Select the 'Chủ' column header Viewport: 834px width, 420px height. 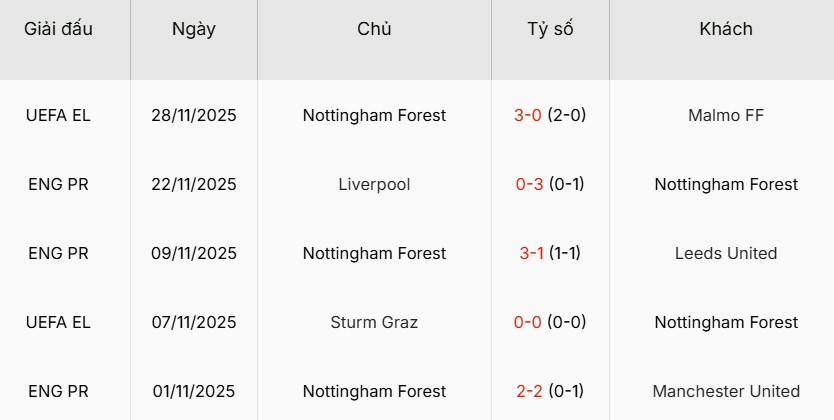[x=374, y=29]
